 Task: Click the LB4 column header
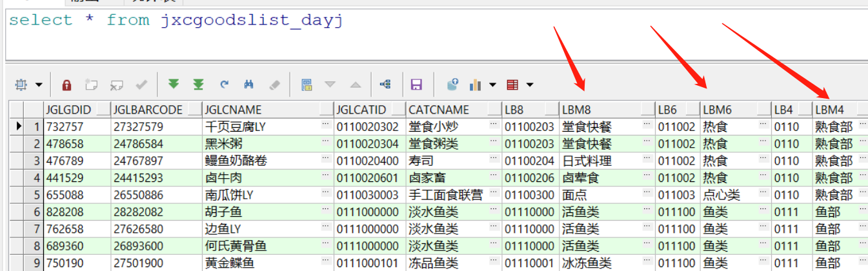792,109
